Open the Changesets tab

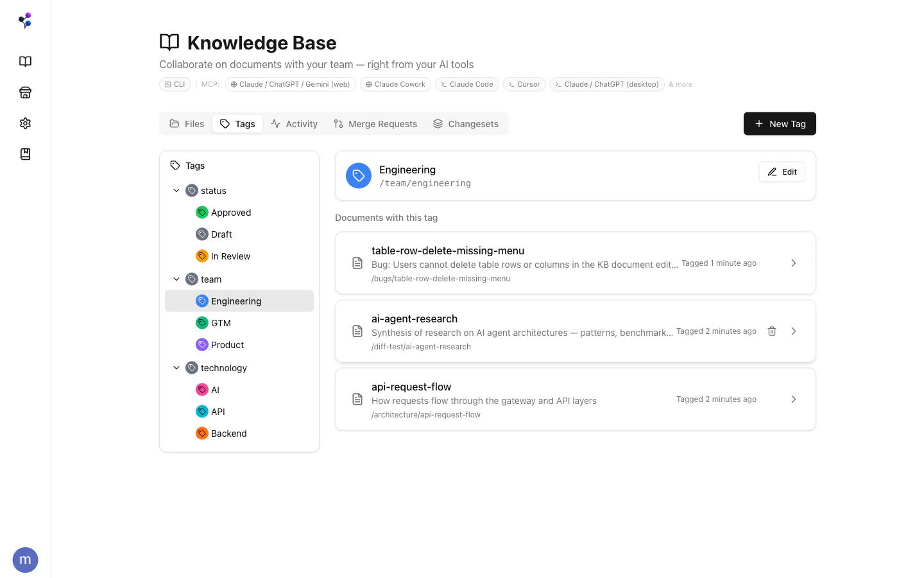[x=466, y=124]
